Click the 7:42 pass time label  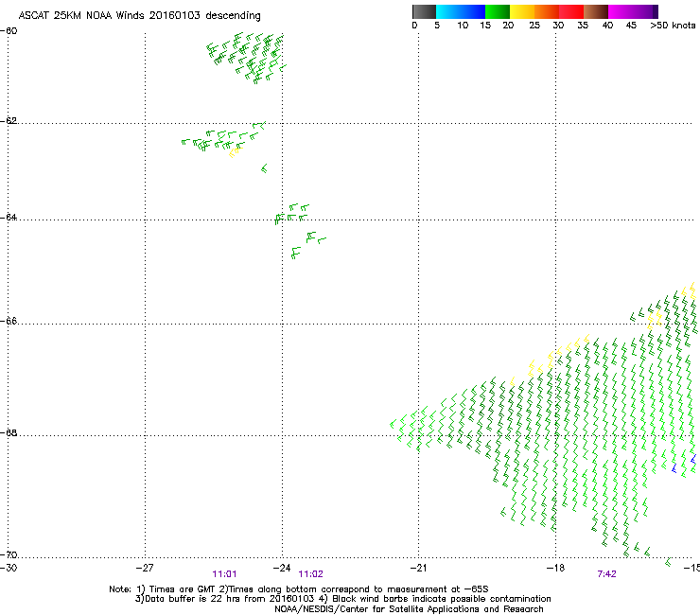pyautogui.click(x=606, y=574)
